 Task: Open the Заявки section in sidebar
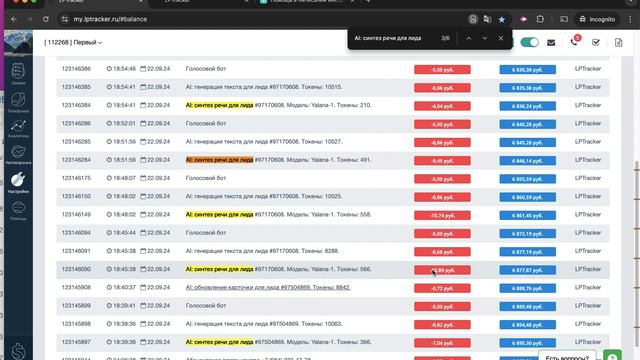click(x=18, y=74)
